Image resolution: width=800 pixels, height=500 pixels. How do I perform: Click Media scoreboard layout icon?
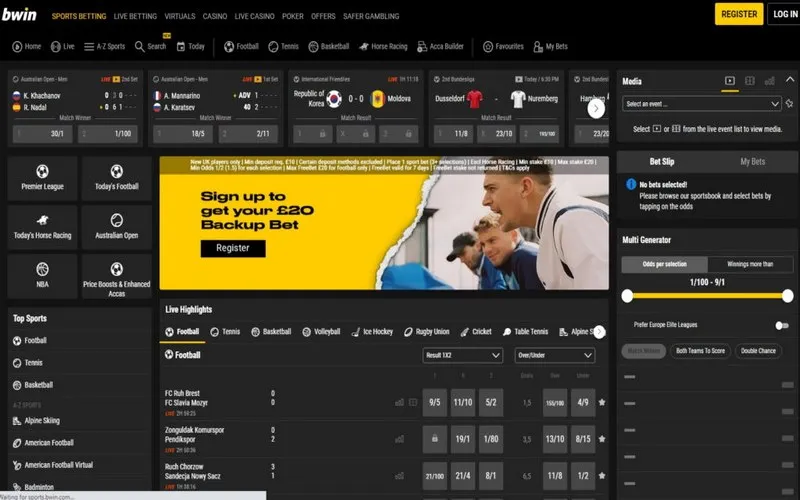point(749,81)
